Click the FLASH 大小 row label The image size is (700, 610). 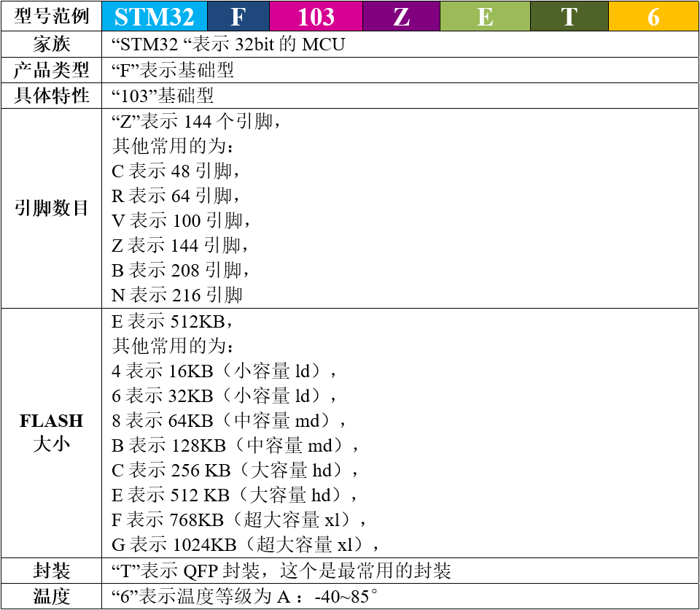(51, 432)
